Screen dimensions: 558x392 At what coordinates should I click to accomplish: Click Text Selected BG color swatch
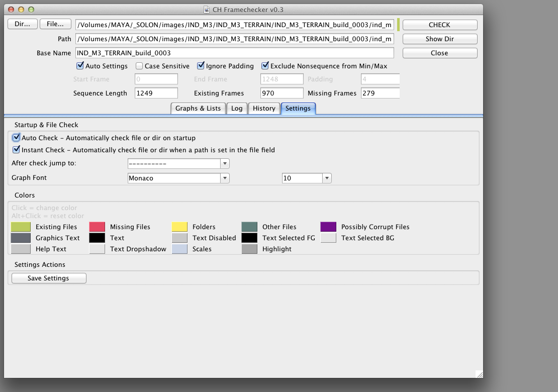pos(328,238)
